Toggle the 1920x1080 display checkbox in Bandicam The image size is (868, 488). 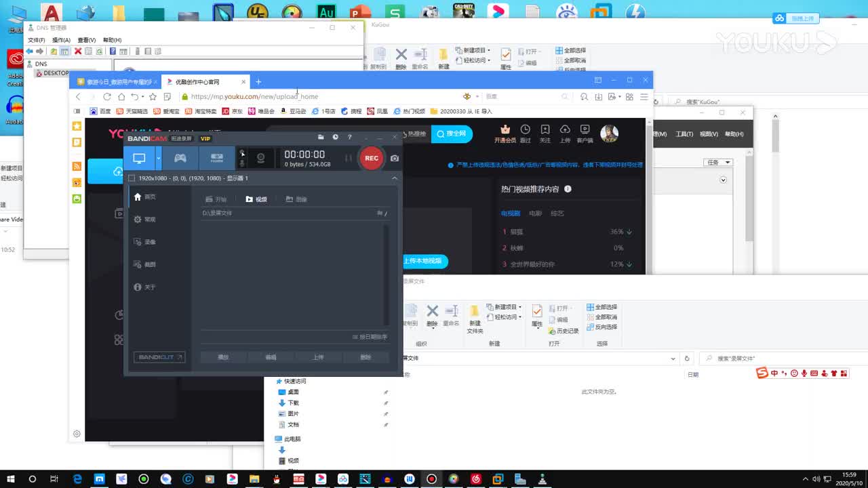pos(131,178)
